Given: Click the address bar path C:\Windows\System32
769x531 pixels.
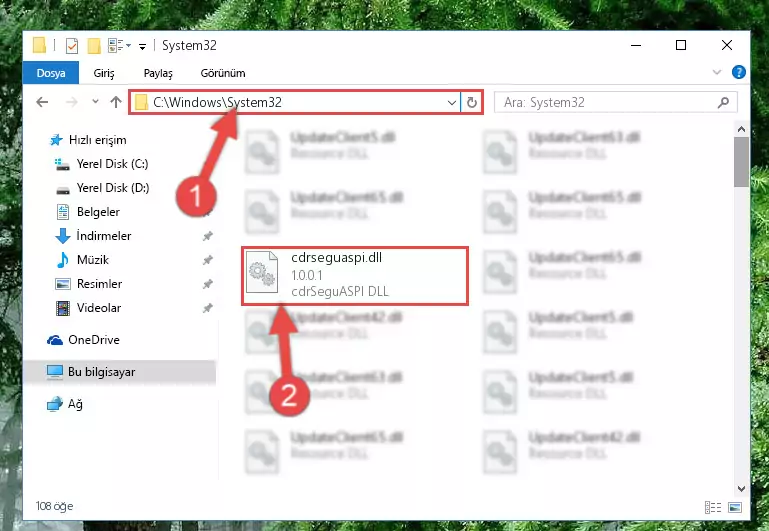Looking at the screenshot, I should [x=217, y=102].
